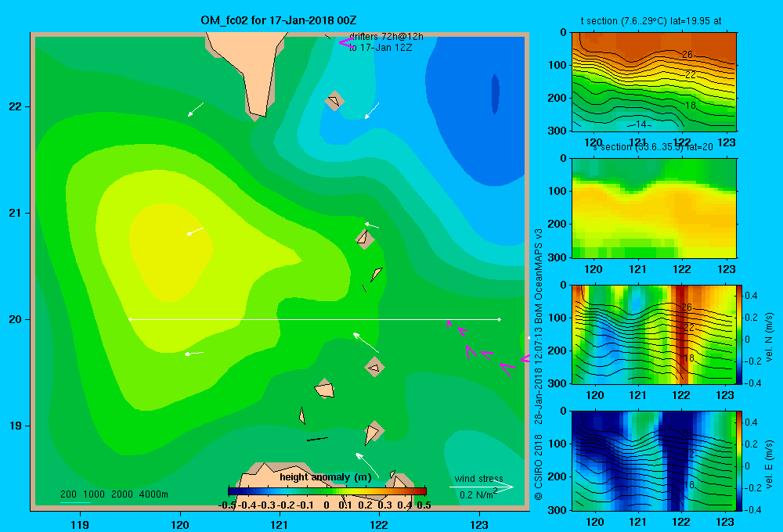Click the '26' contour label in the temperature section

click(x=687, y=55)
